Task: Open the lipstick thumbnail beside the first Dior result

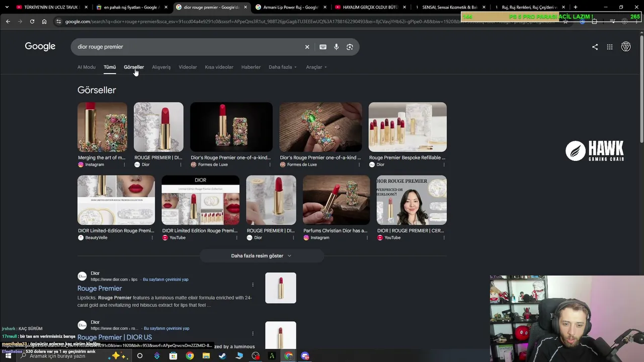Action: (x=281, y=288)
